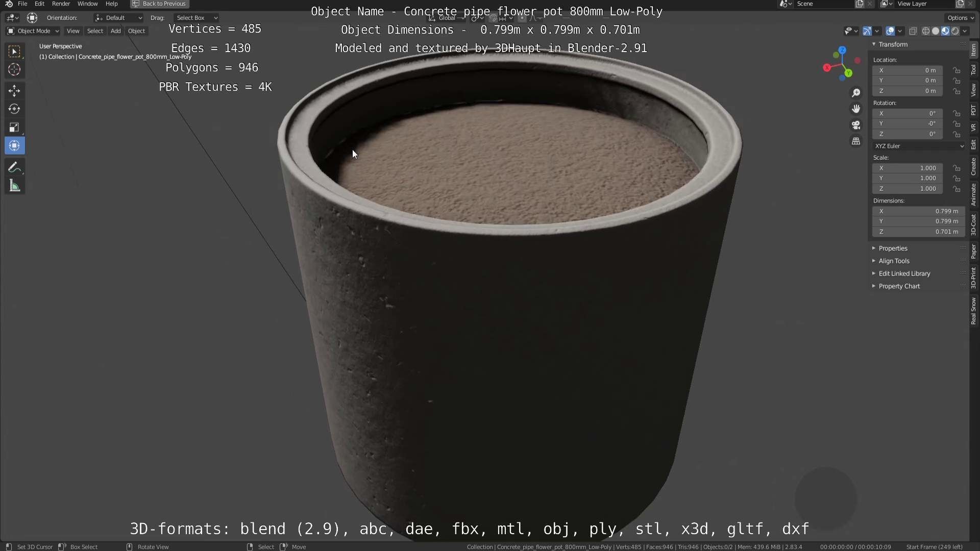Click the red X axis gizmo ball
Screen dimensions: 980x551
(827, 68)
